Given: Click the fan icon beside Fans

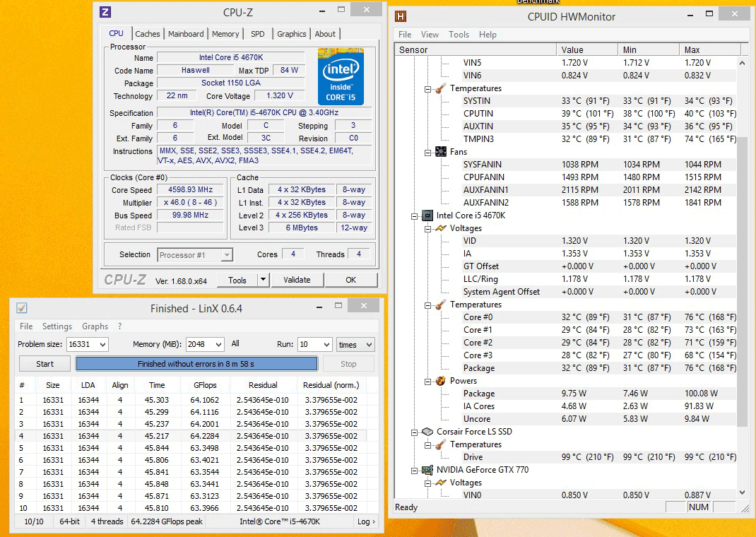Looking at the screenshot, I should tap(440, 152).
